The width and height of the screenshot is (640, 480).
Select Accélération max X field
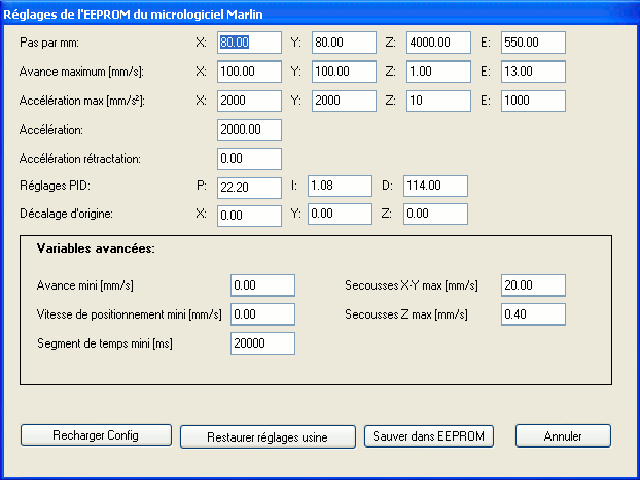click(x=249, y=101)
